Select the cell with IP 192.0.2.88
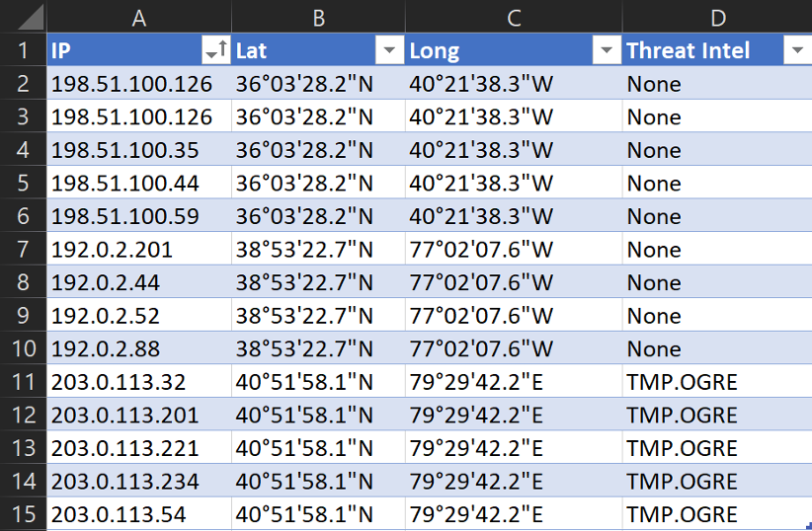 (105, 348)
